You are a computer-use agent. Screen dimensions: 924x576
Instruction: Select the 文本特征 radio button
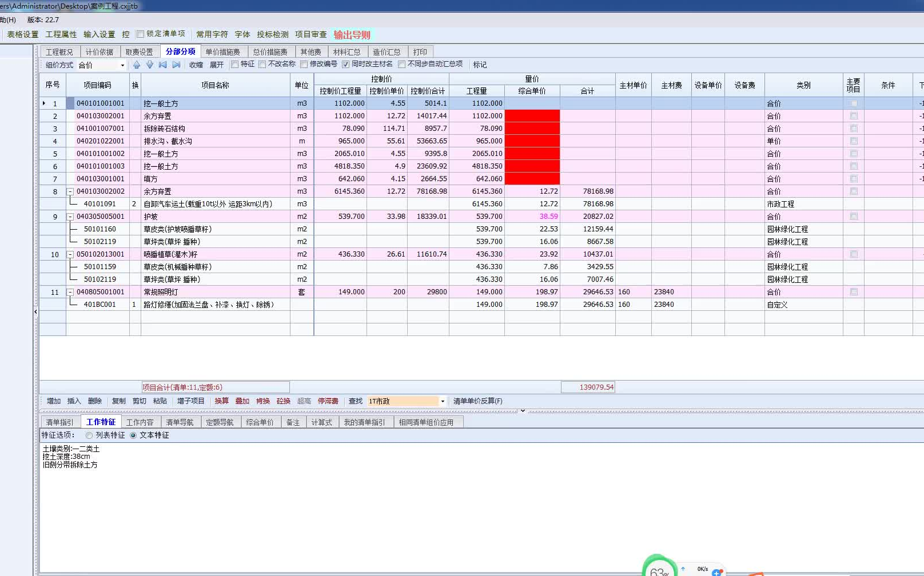click(x=133, y=435)
